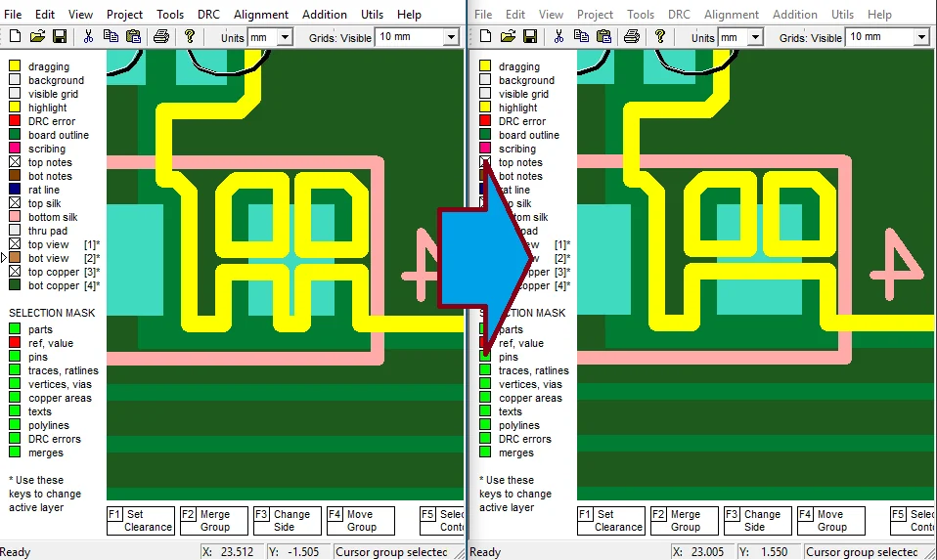The width and height of the screenshot is (937, 560).
Task: Open Tools menu in right window
Action: (641, 15)
